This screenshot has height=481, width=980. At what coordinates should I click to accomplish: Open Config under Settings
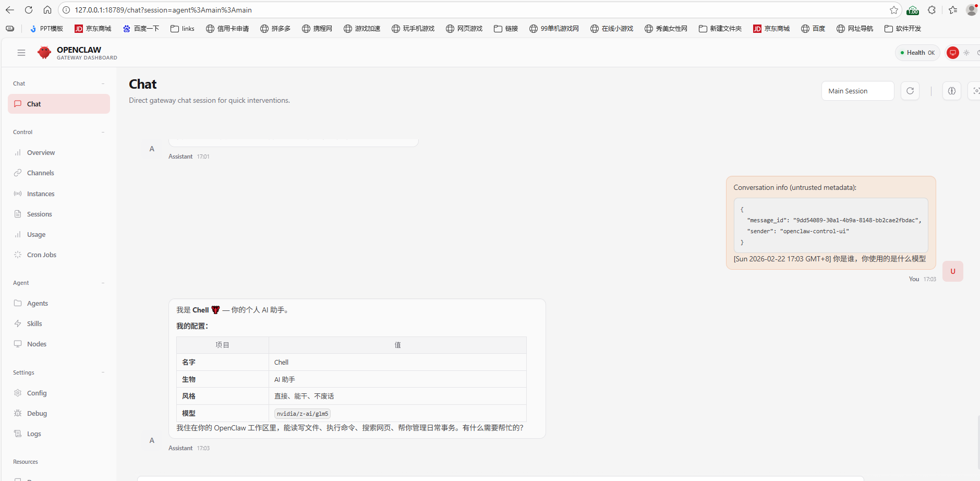[37, 393]
